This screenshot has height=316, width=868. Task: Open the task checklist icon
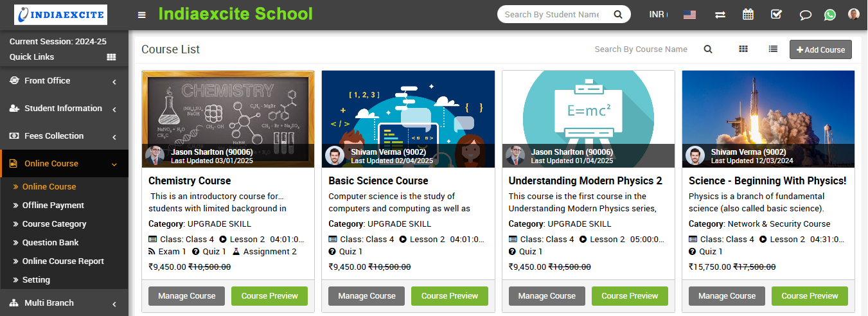[x=776, y=14]
